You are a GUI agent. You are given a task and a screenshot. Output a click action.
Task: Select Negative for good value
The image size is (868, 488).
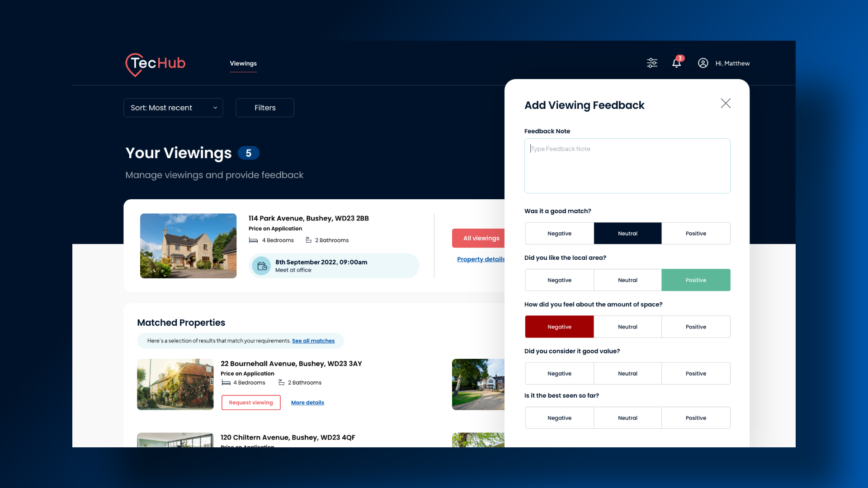click(559, 374)
